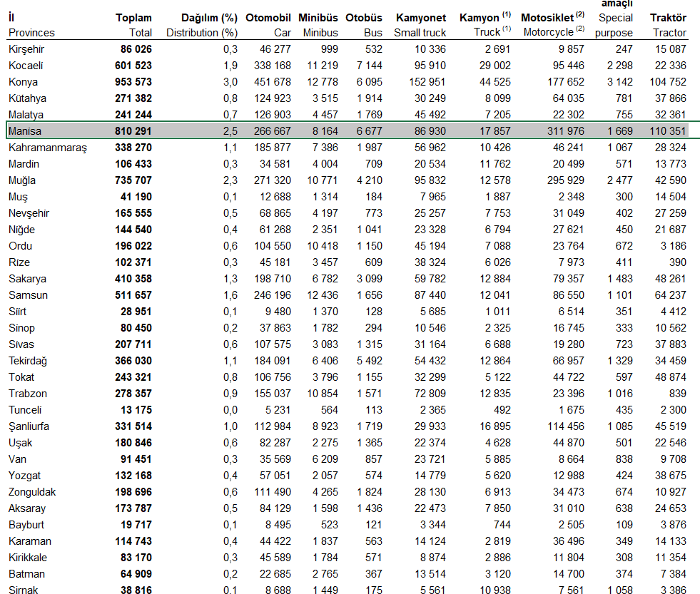Click Kirikkale province name
Viewport: 700px width, 594px height.
coord(28,558)
